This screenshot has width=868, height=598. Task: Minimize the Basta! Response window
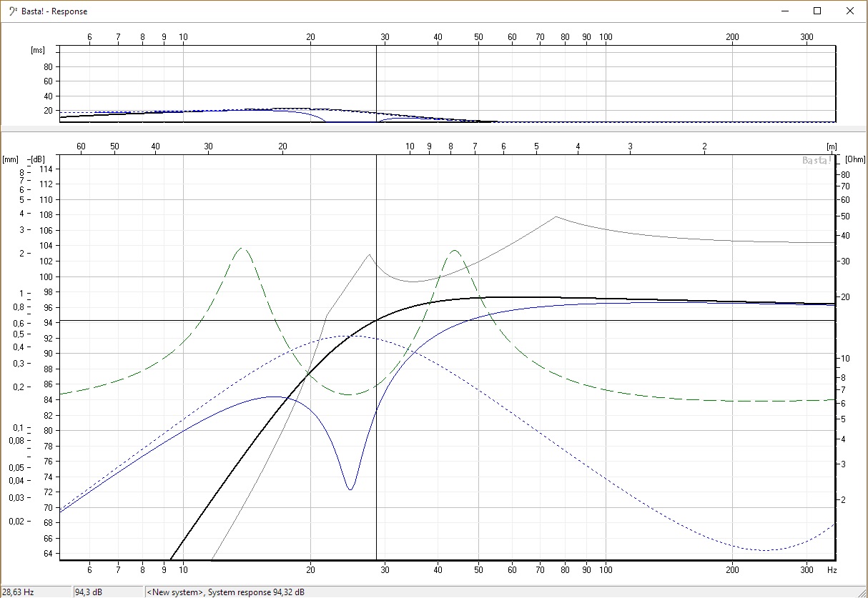(x=784, y=11)
